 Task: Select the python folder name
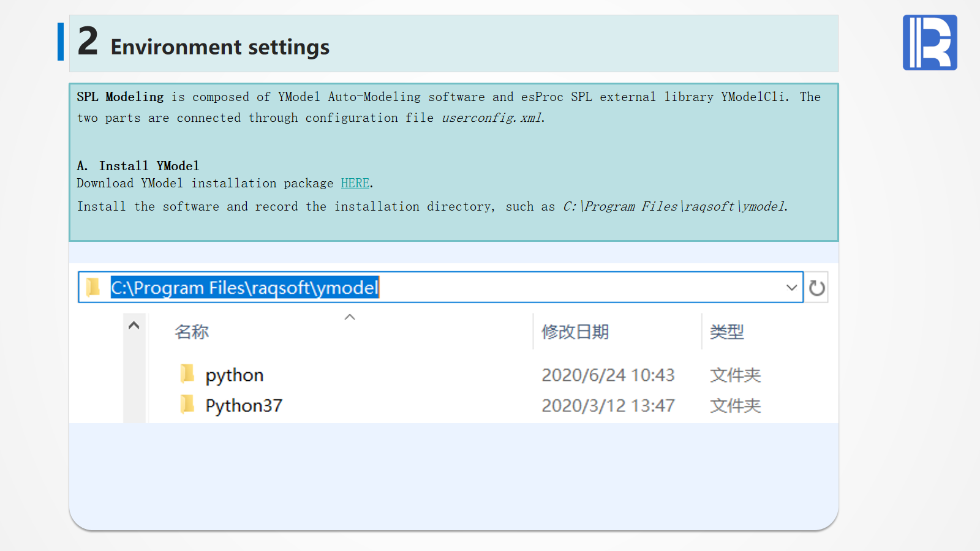(x=235, y=375)
